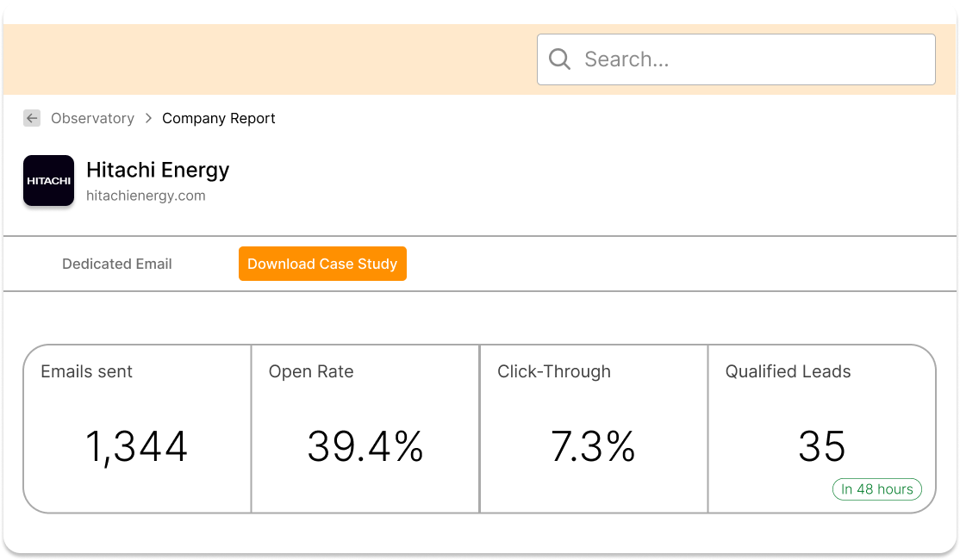Click the Hitachi Energy company name
Viewport: 960px width, 560px height.
158,170
